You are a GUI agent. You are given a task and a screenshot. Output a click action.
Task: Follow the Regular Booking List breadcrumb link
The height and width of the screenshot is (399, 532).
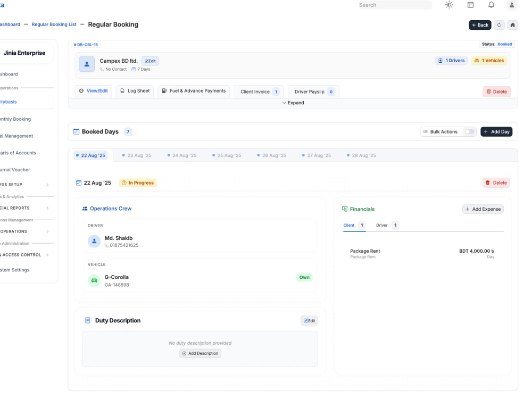pyautogui.click(x=54, y=24)
